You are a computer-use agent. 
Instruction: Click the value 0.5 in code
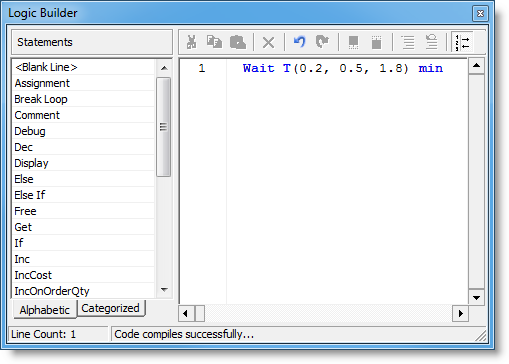click(351, 68)
